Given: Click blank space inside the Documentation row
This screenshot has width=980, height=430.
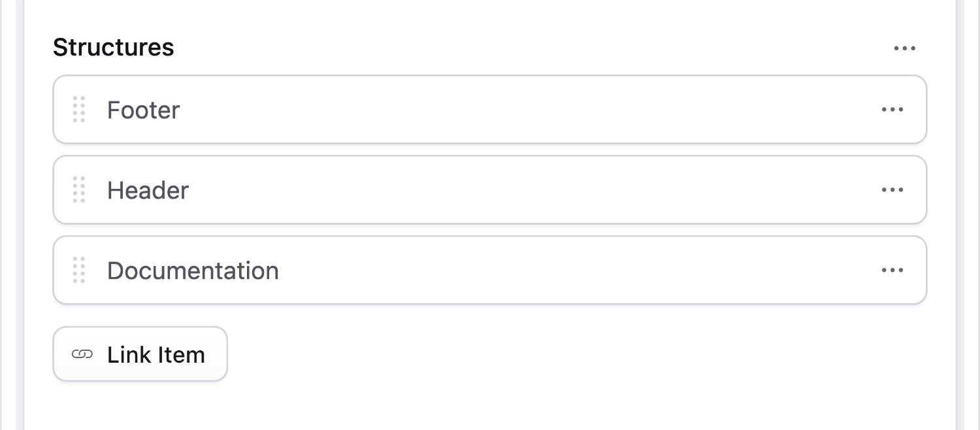Looking at the screenshot, I should click(523, 271).
